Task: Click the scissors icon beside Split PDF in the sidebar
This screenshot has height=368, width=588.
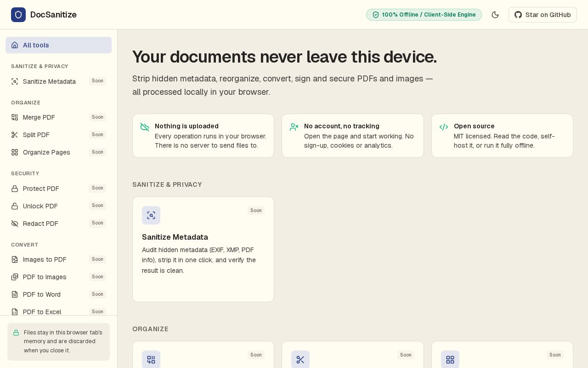Action: click(x=15, y=135)
